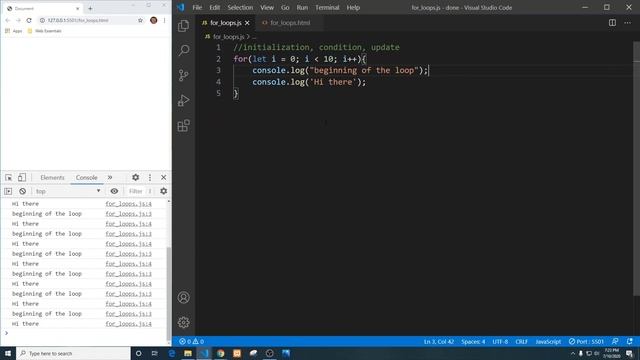Open the Chrome three-dot menu

click(164, 20)
